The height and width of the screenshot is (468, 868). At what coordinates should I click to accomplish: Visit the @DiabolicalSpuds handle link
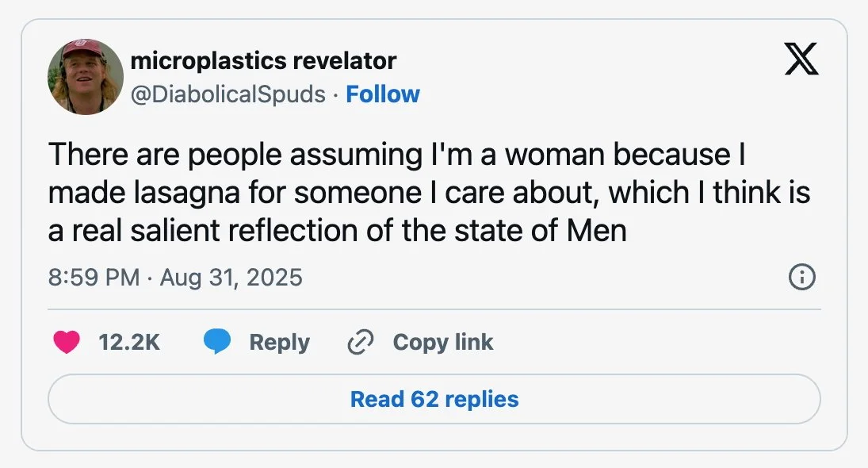click(x=228, y=94)
